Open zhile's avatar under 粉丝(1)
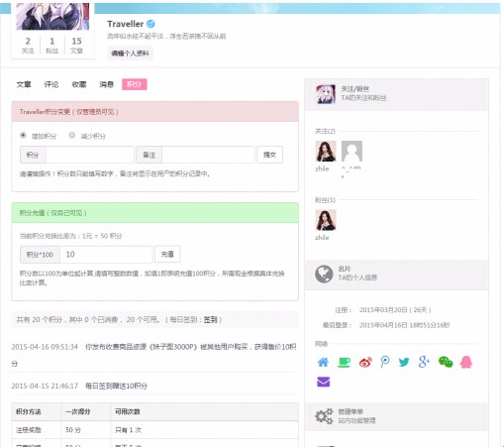The width and height of the screenshot is (504, 447). coord(326,220)
